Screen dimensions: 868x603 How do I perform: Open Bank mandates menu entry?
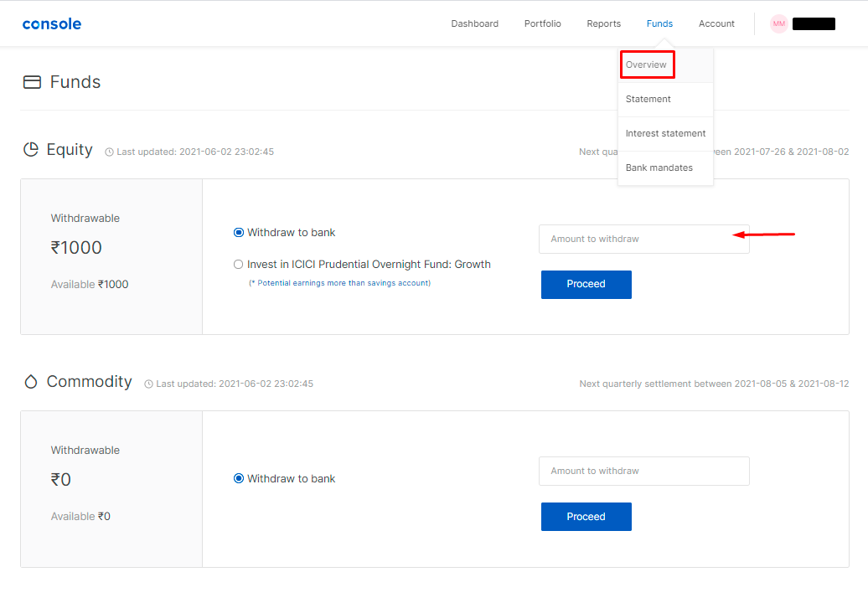[x=659, y=167]
